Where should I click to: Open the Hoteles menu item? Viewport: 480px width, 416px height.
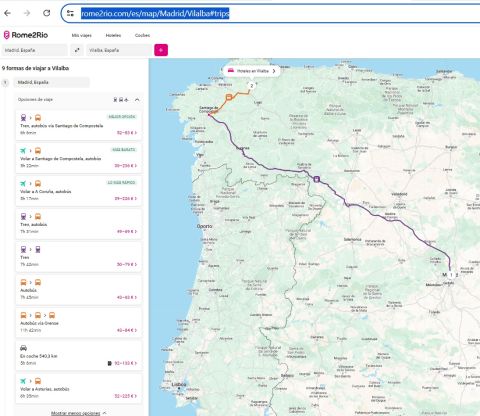113,35
